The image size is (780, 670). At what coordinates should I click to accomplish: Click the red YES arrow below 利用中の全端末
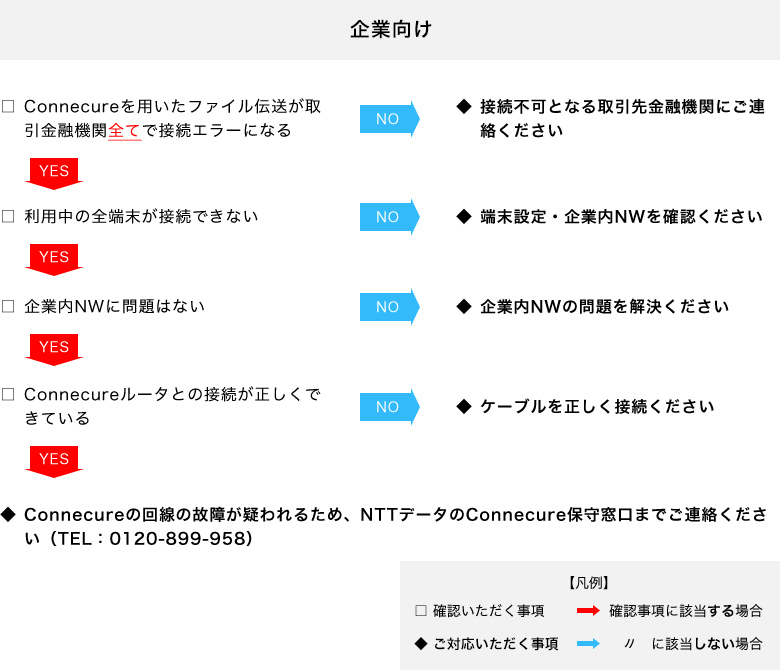tap(54, 258)
